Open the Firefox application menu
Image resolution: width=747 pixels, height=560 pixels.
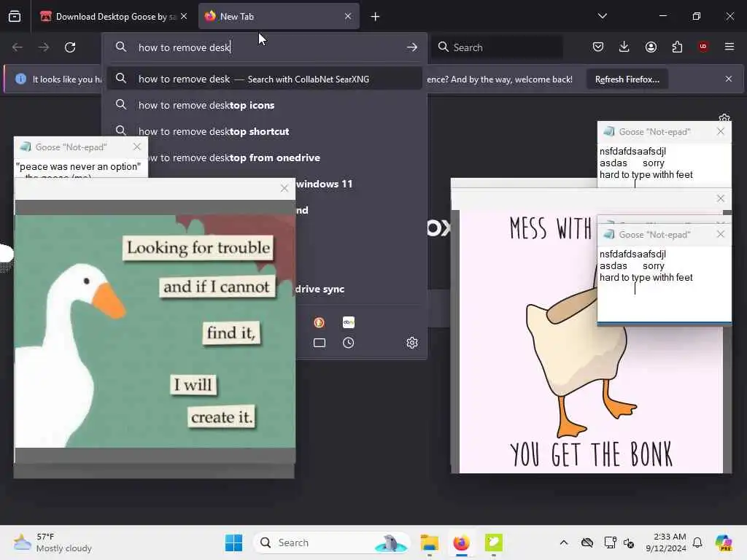click(x=729, y=47)
